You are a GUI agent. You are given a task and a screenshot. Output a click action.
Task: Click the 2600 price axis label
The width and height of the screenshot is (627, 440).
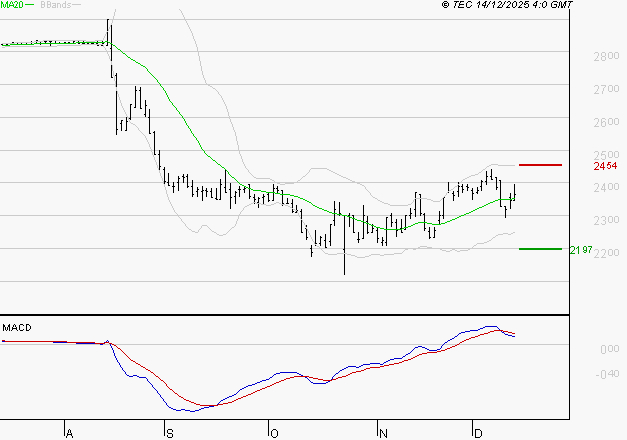pyautogui.click(x=606, y=122)
